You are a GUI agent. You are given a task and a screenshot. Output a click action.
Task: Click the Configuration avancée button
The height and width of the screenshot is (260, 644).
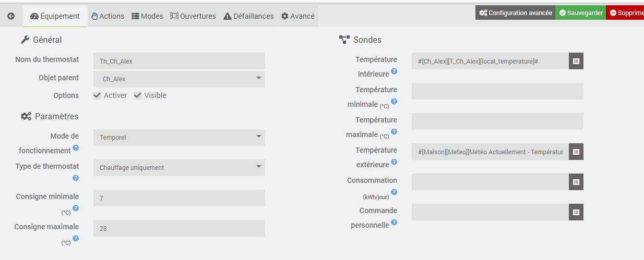tap(515, 13)
